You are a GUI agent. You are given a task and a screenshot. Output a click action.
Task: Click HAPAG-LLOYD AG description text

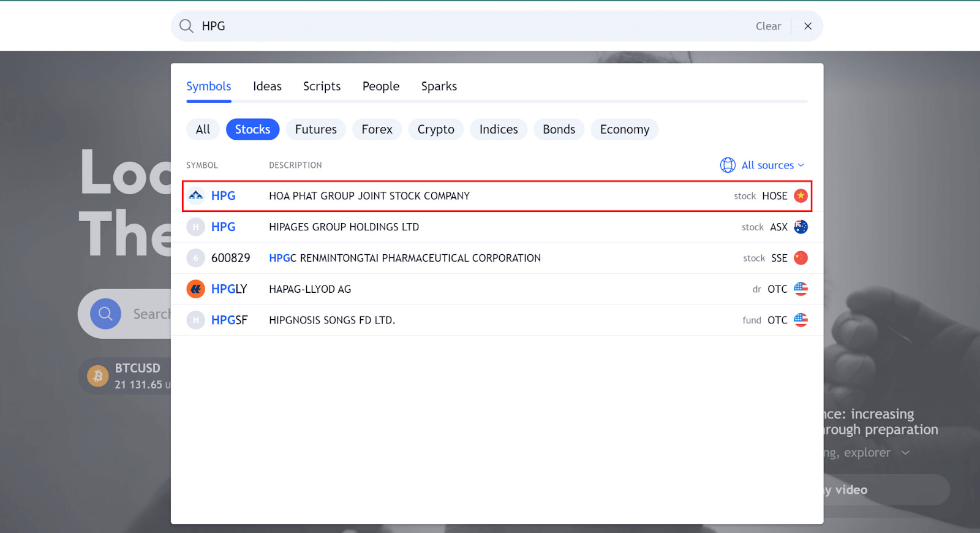pos(310,289)
